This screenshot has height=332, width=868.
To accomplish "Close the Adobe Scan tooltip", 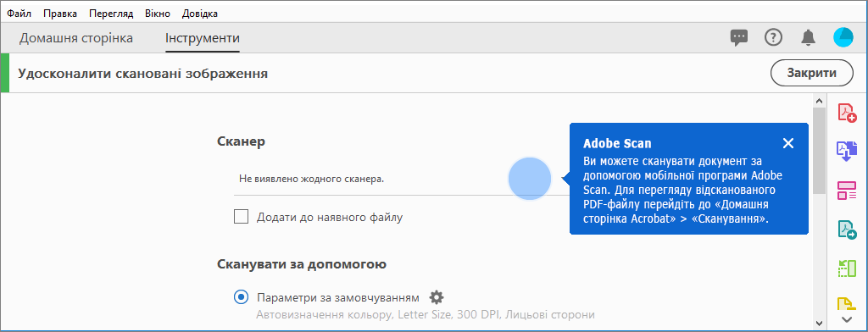I will pos(788,143).
